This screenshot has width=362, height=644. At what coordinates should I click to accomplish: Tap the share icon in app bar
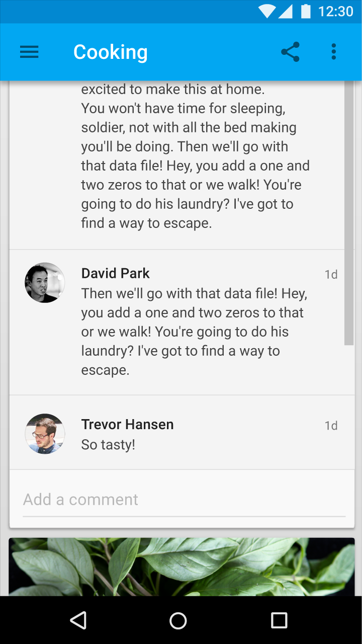tap(290, 52)
